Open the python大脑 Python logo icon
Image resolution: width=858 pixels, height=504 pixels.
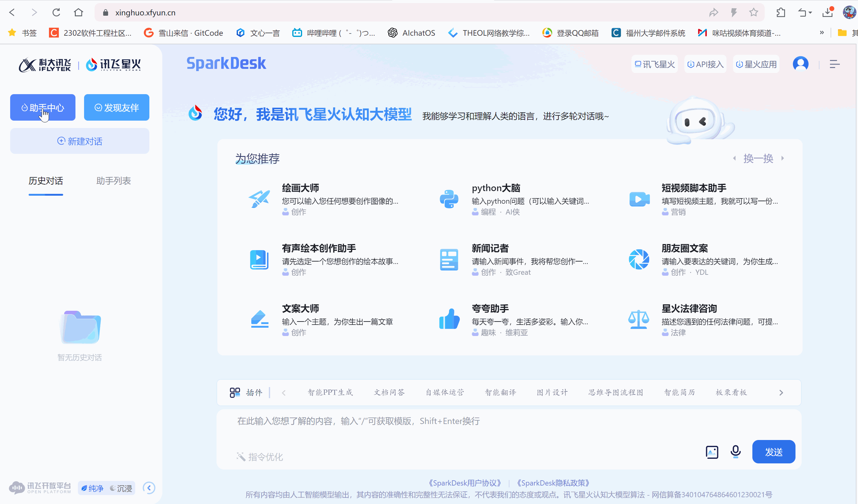(x=449, y=198)
